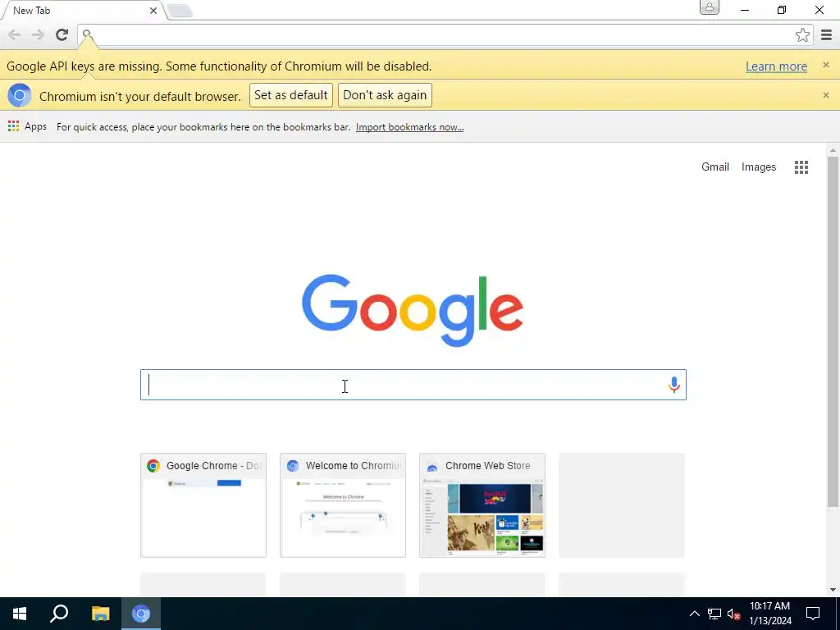Click the browser Forward arrow
The image size is (840, 630).
pos(38,34)
